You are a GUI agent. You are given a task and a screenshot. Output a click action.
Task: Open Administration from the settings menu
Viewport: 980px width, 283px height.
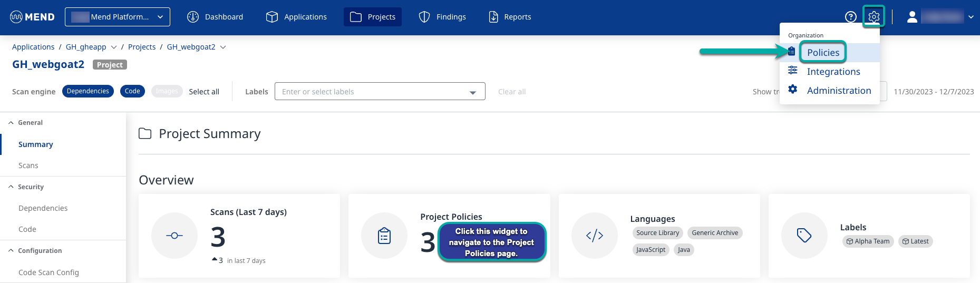click(838, 91)
